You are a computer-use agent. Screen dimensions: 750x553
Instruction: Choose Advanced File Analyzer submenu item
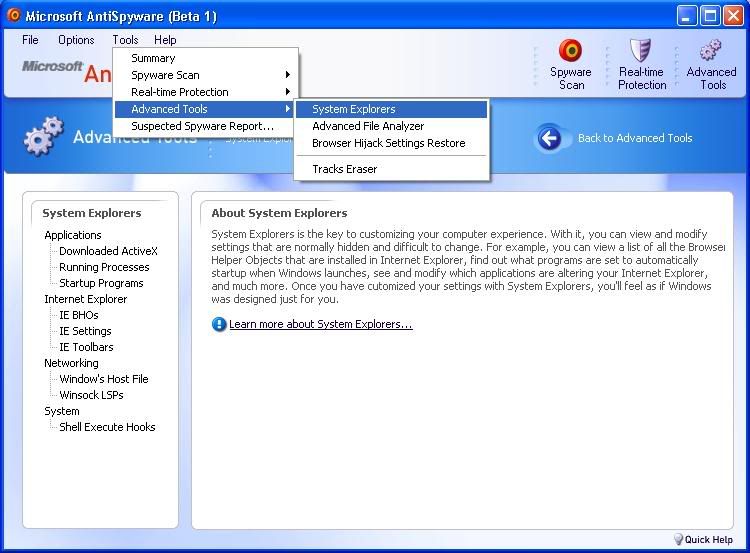(391, 126)
